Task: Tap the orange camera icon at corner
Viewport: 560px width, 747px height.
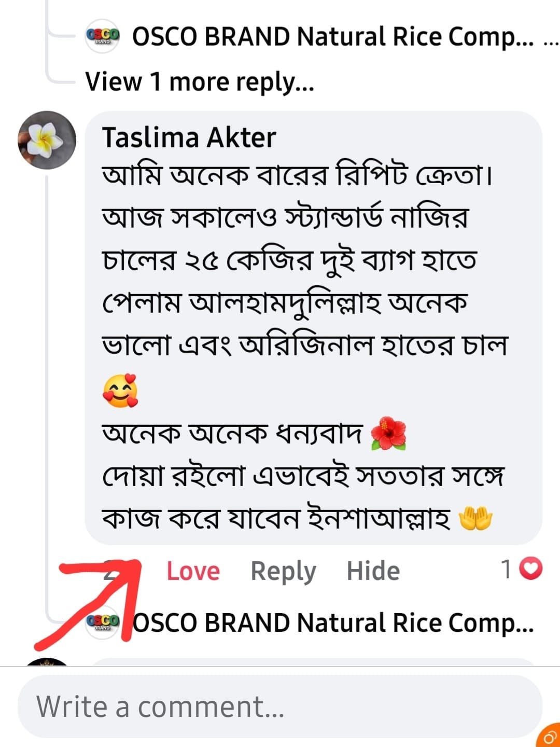Action: coord(550,736)
